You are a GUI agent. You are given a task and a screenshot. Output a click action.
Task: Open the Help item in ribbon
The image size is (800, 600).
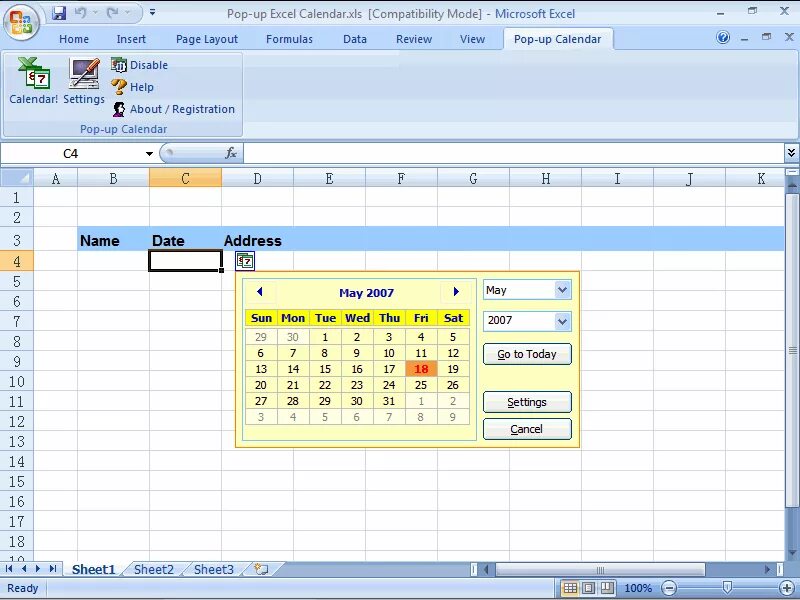pyautogui.click(x=132, y=87)
